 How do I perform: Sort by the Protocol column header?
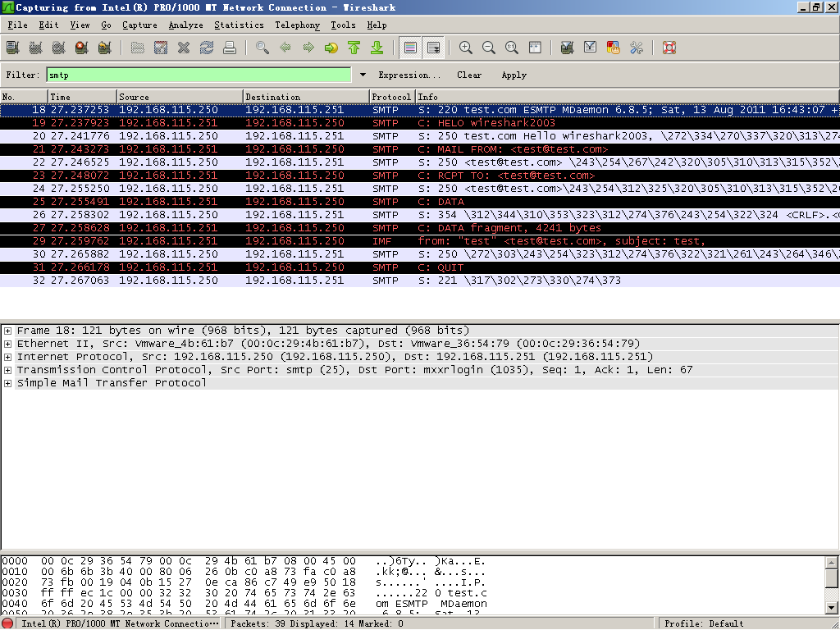point(393,97)
